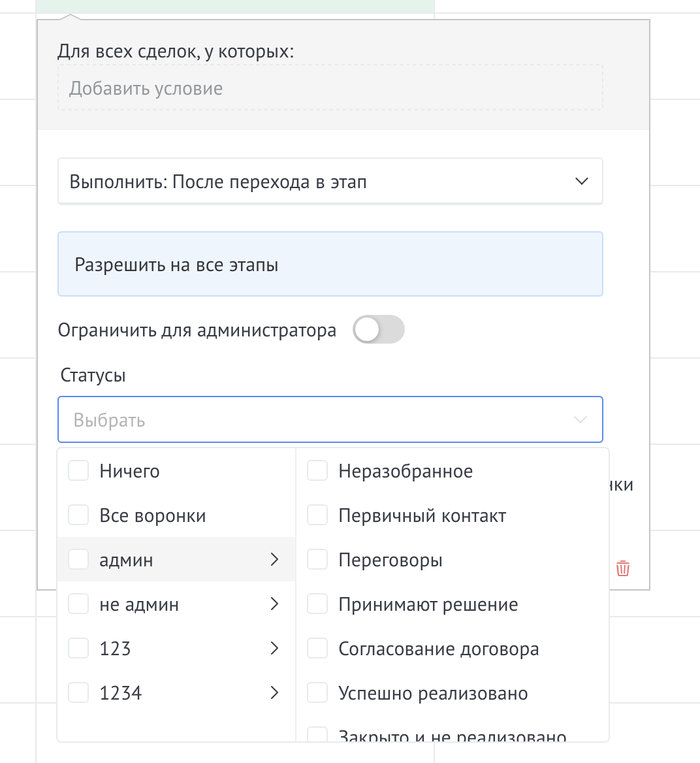
Task: Check the "Закрыто и не реализовано" checkbox
Action: click(317, 735)
